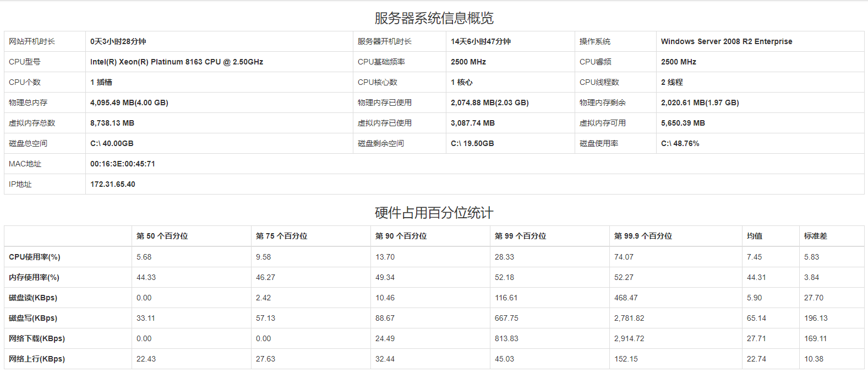Select the value C:\ 19.50GB
Screen dimensions: 868x372
click(x=472, y=143)
